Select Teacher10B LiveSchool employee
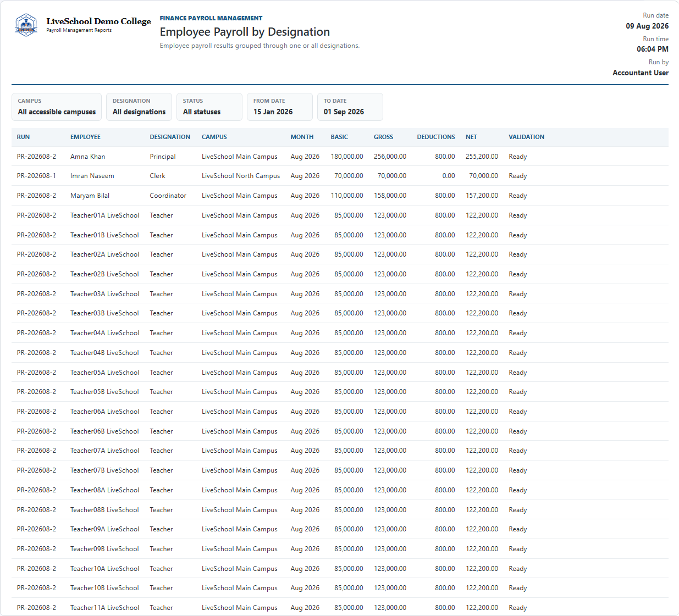The height and width of the screenshot is (616, 679). click(104, 588)
